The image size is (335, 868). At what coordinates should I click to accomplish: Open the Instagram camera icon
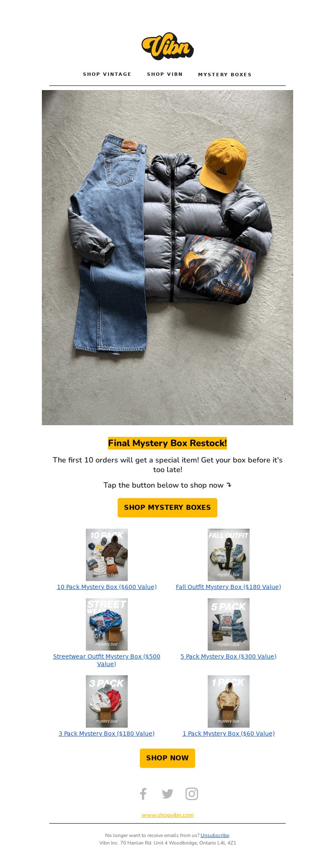click(x=192, y=794)
